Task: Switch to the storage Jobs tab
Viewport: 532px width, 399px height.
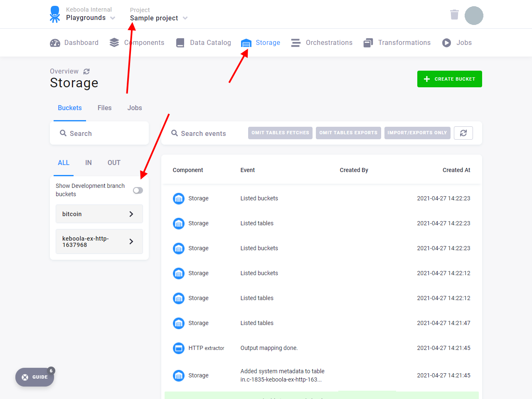Action: 135,108
